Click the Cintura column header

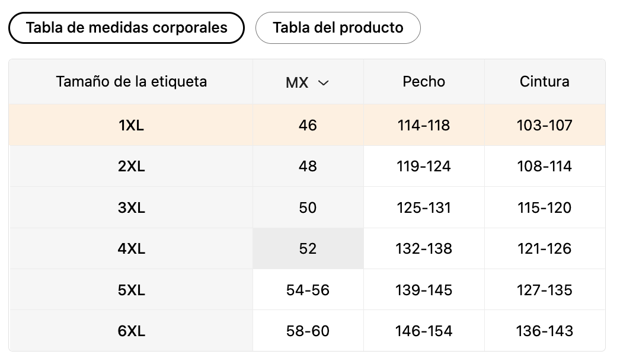(544, 81)
